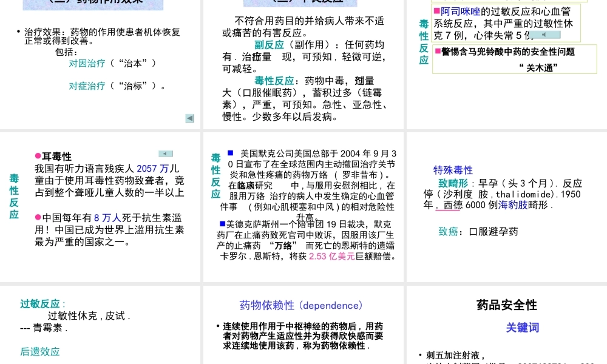Click the vertical 毒性反应 label beside 阿司咪唑
Viewport: 607px width, 364px height.
424,42
